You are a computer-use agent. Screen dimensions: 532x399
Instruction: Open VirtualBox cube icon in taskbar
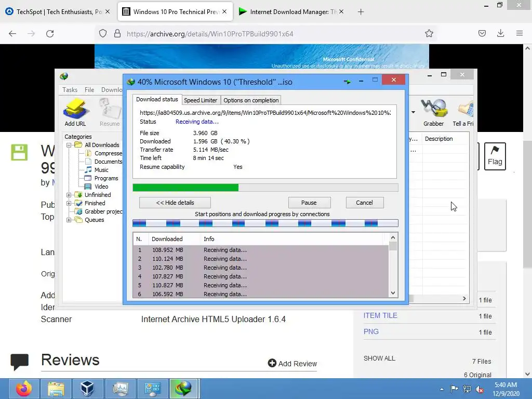(87, 389)
